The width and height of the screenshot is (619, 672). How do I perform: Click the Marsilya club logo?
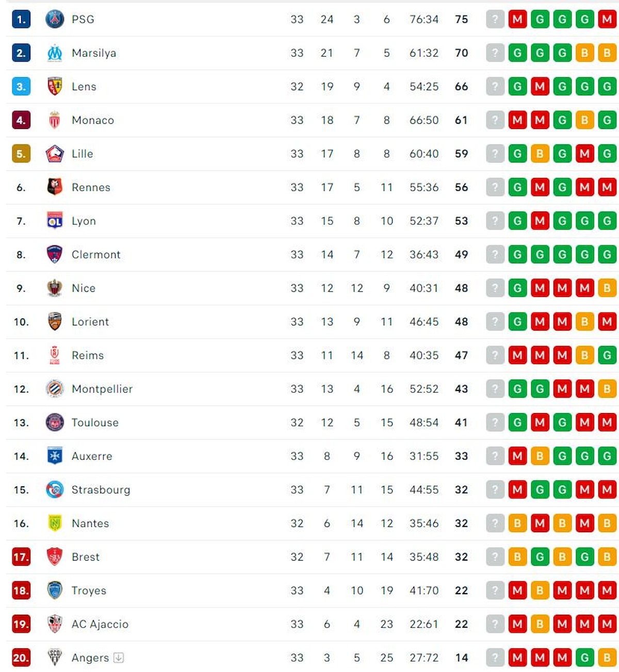tap(55, 53)
